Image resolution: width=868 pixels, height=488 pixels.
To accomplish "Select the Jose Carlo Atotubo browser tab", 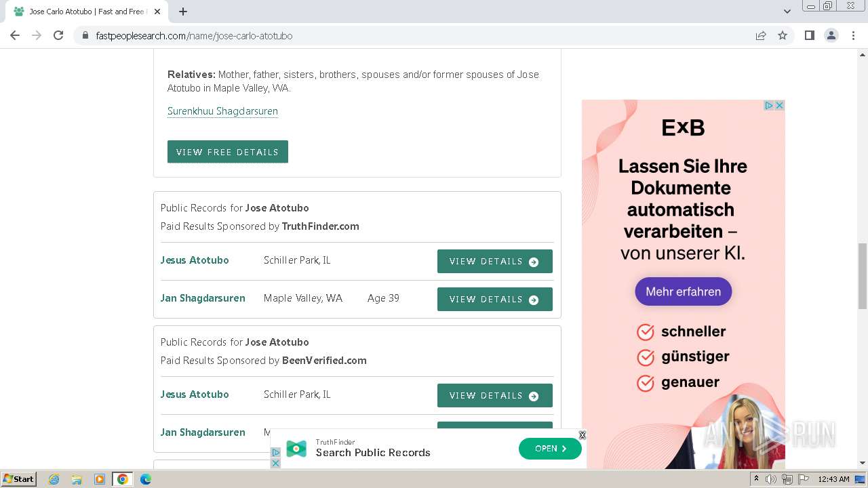I will 87,12.
